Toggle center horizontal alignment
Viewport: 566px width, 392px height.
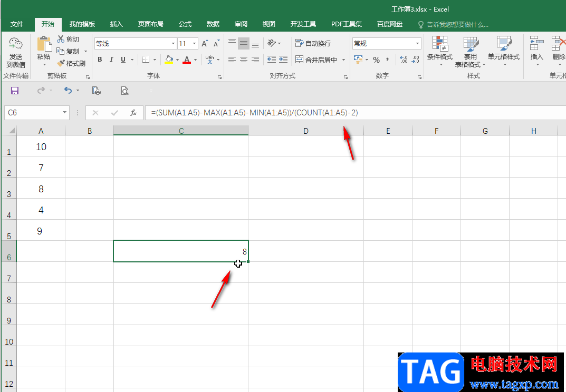(x=244, y=60)
